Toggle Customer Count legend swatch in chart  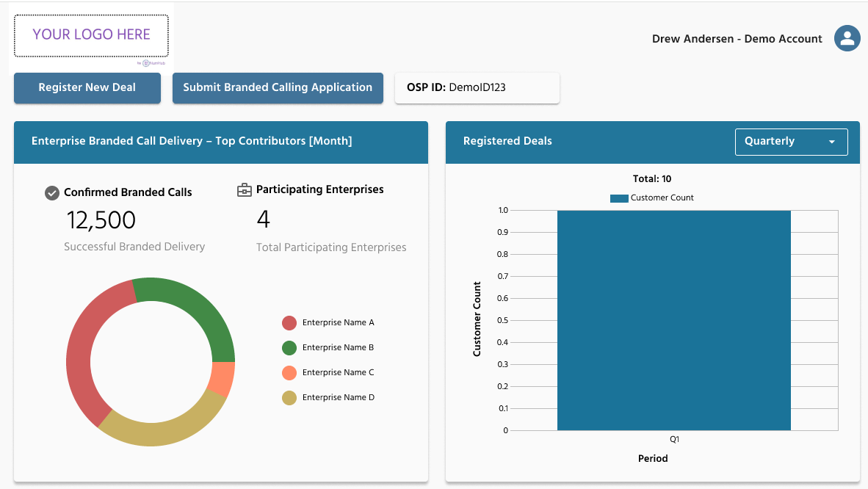coord(619,198)
